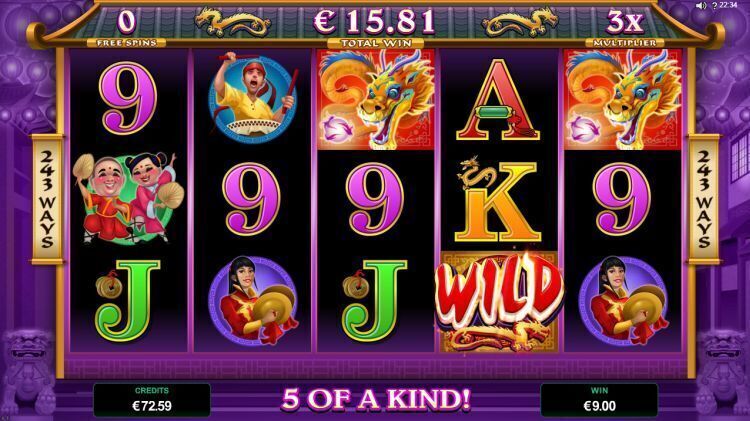
Task: Click the WILD symbol on reel four
Action: [499, 302]
